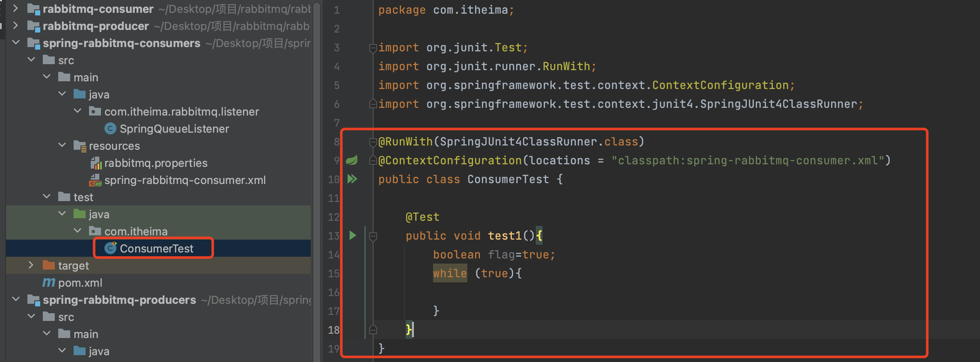Click the run test1 gutter arrow
The width and height of the screenshot is (980, 362).
coord(353,235)
